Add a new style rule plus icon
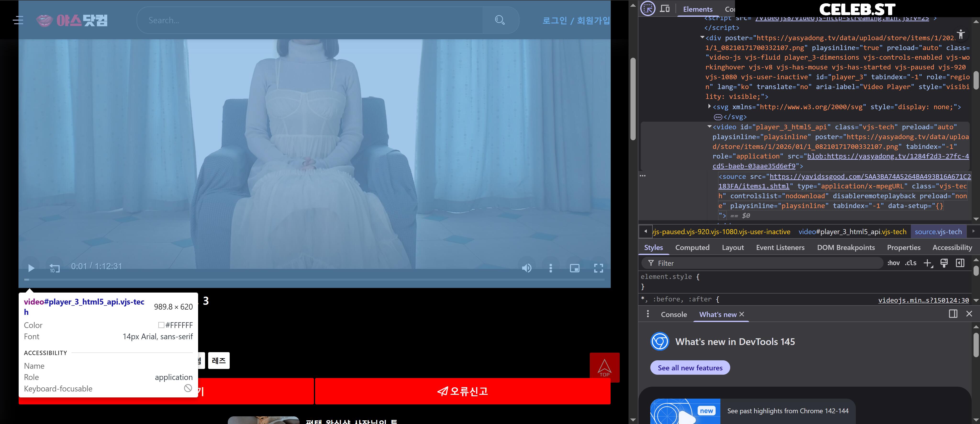The height and width of the screenshot is (424, 980). (928, 263)
